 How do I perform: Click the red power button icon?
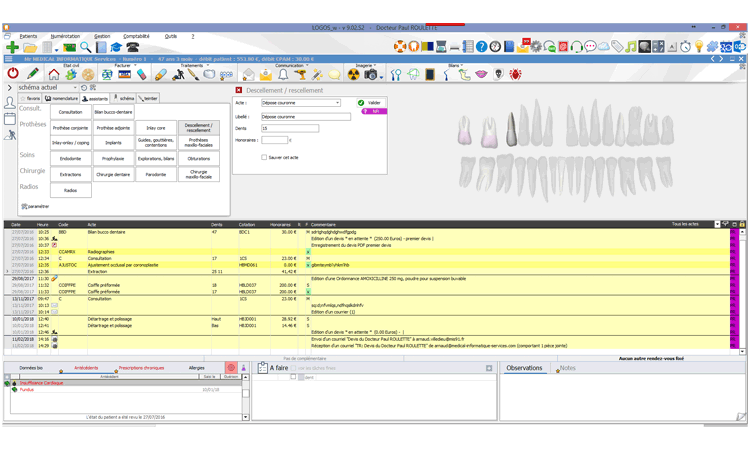coord(13,74)
